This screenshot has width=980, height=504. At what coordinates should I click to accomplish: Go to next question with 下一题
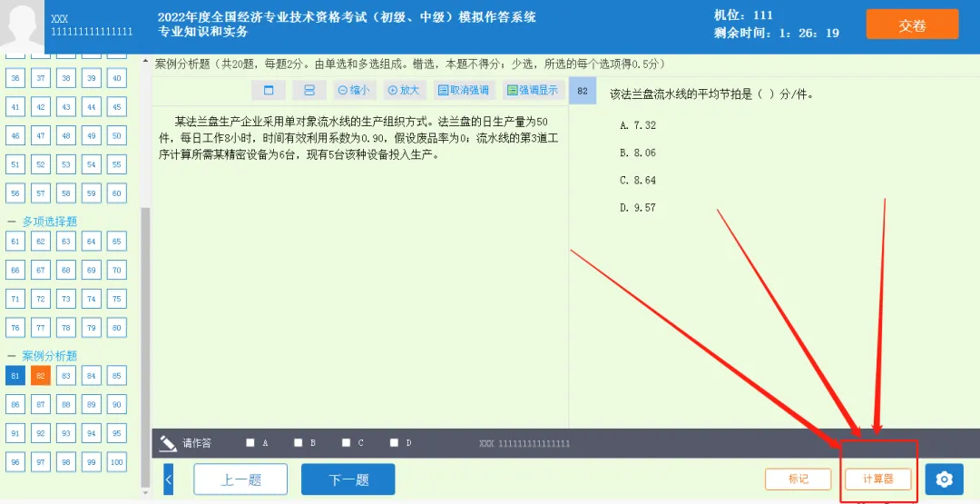click(348, 479)
